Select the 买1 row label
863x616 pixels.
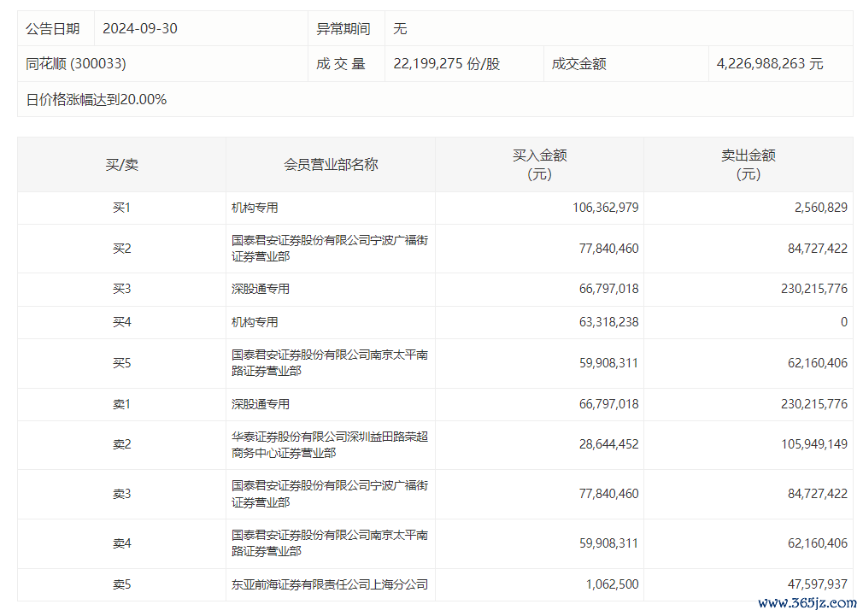tap(121, 208)
